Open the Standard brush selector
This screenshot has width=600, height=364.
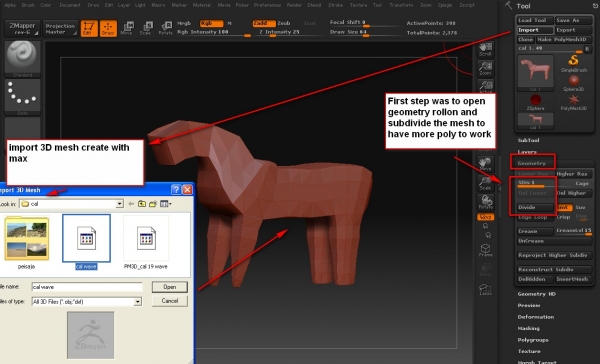[22, 58]
